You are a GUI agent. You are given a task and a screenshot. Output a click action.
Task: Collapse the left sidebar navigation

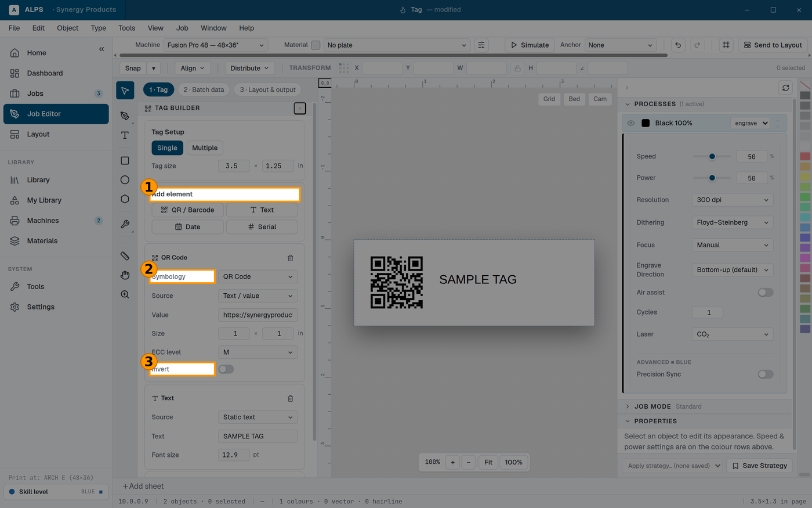pos(101,49)
